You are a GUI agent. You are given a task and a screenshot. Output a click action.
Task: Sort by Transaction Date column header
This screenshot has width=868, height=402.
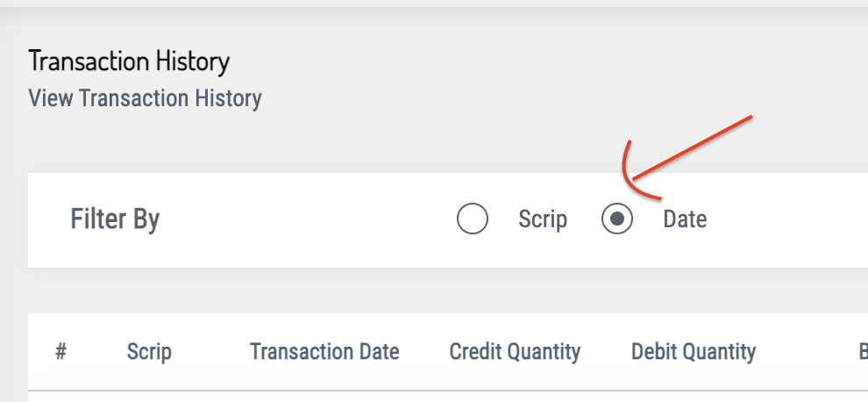(x=324, y=352)
